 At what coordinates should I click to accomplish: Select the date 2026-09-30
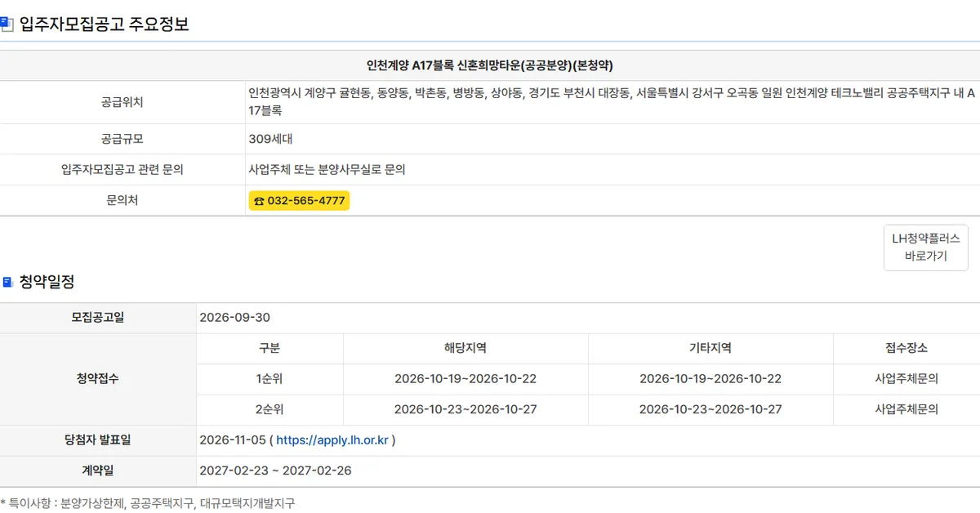coord(235,318)
